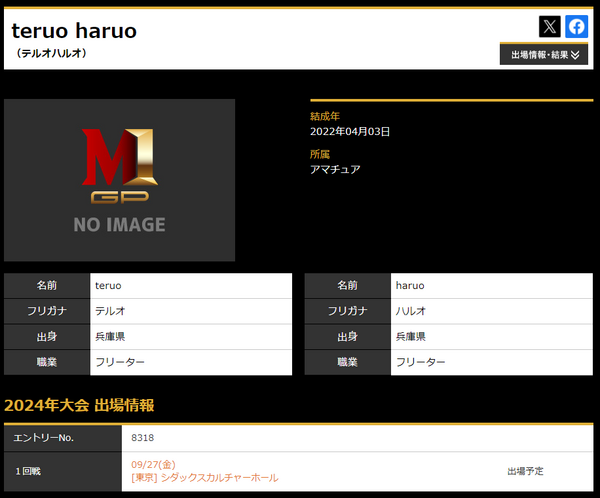600x498 pixels.
Task: Share the profile on X
Action: 549,26
